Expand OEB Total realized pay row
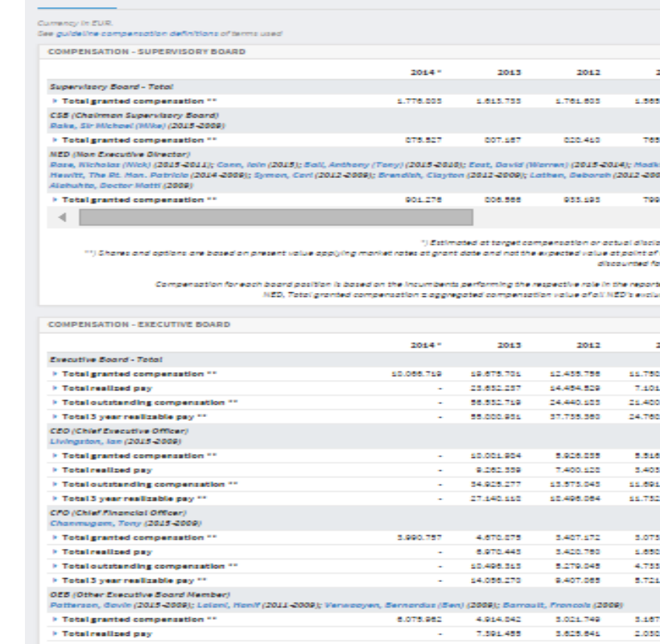 (54, 634)
